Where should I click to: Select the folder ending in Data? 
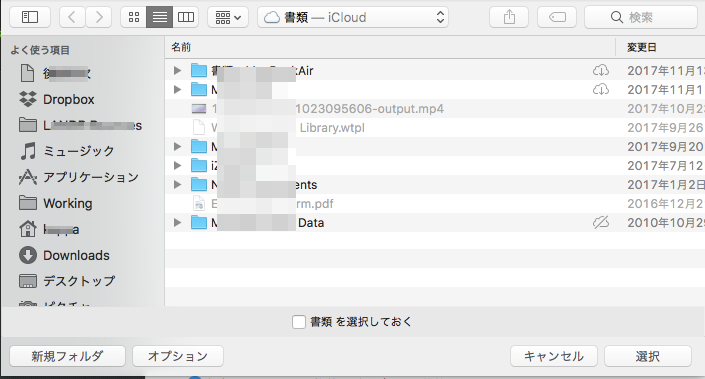tap(435, 223)
